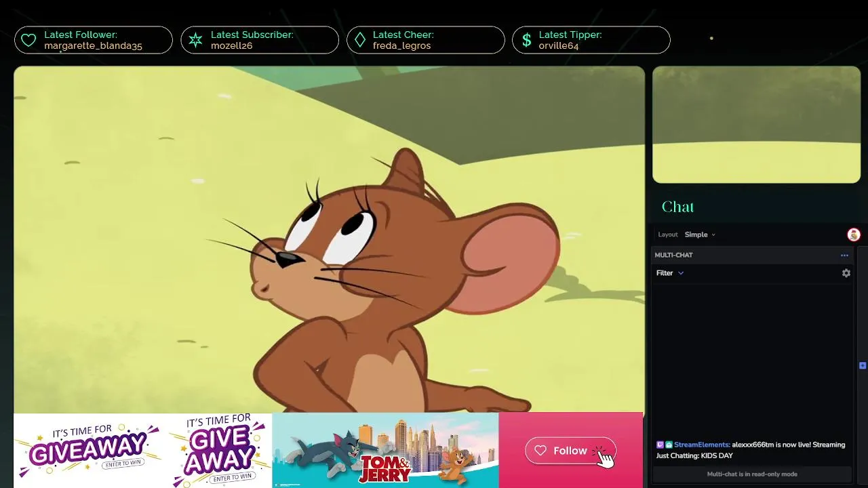The width and height of the screenshot is (868, 488).
Task: Expand the Layout Simple dropdown
Action: pos(700,235)
